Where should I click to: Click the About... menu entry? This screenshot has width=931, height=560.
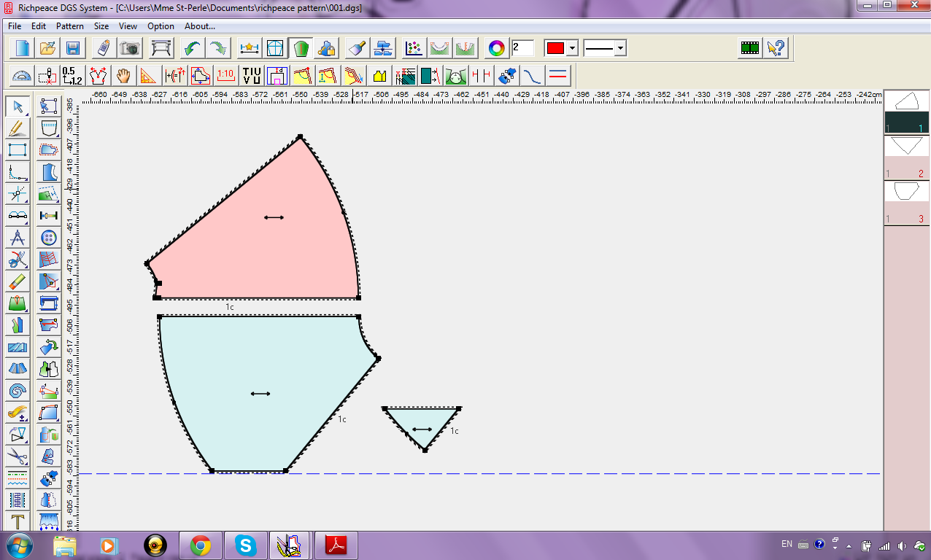pos(200,26)
